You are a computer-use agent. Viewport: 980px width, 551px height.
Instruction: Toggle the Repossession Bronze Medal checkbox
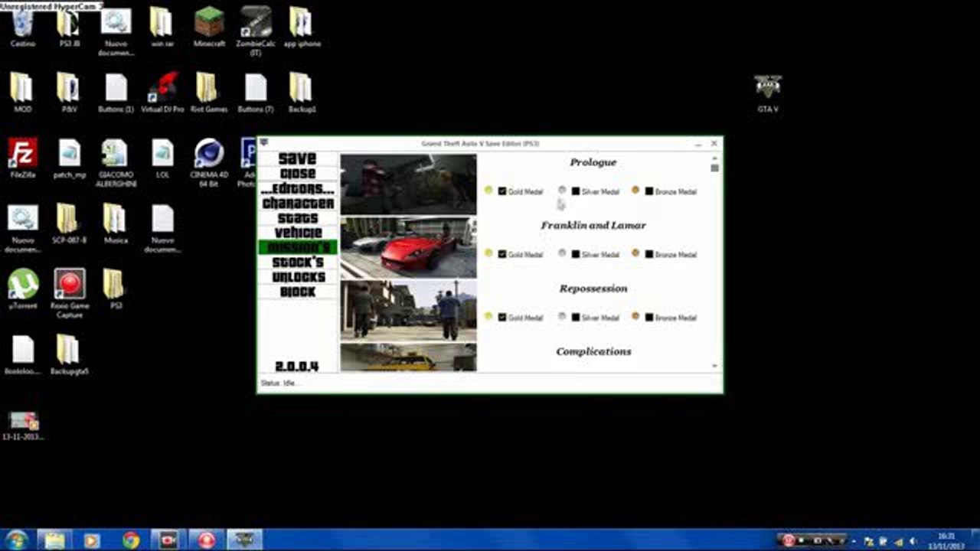click(649, 318)
